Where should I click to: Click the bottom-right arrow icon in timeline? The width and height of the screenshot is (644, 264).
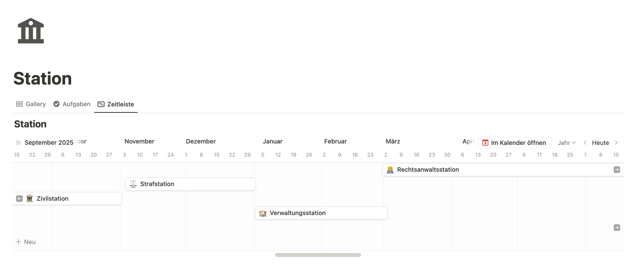(617, 228)
